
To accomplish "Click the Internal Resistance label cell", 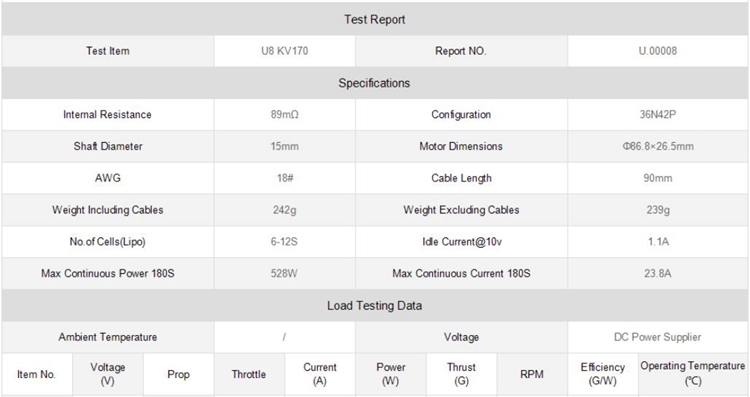I will (x=108, y=114).
